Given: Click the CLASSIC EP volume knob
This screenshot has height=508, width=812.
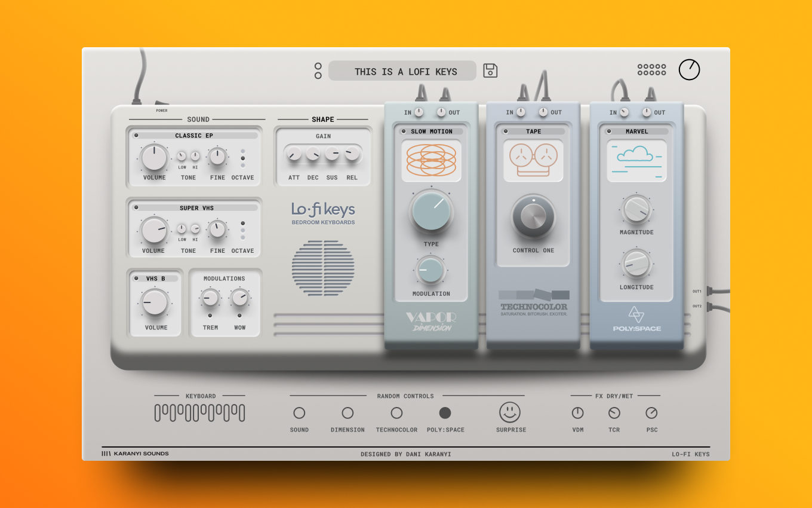Looking at the screenshot, I should [x=154, y=158].
